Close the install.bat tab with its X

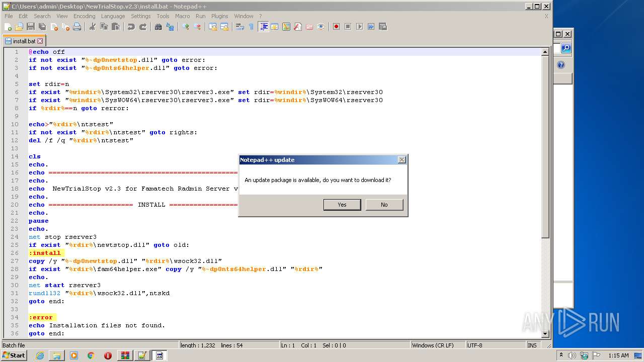pyautogui.click(x=40, y=41)
